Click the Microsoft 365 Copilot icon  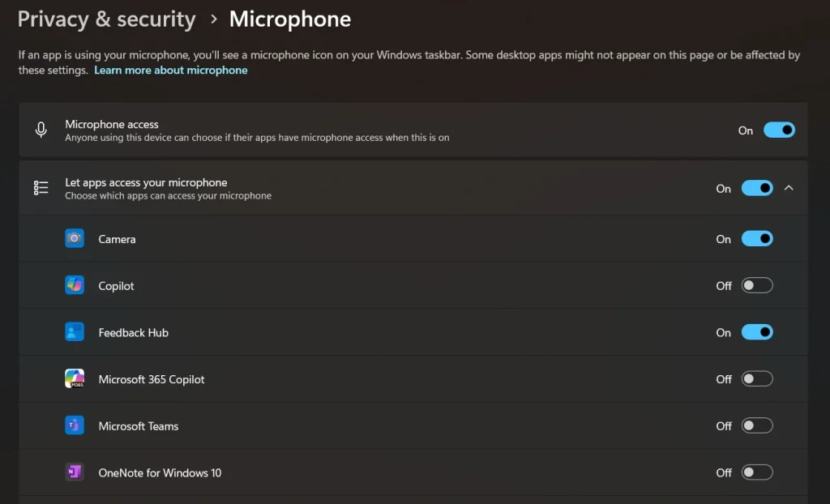tap(75, 379)
